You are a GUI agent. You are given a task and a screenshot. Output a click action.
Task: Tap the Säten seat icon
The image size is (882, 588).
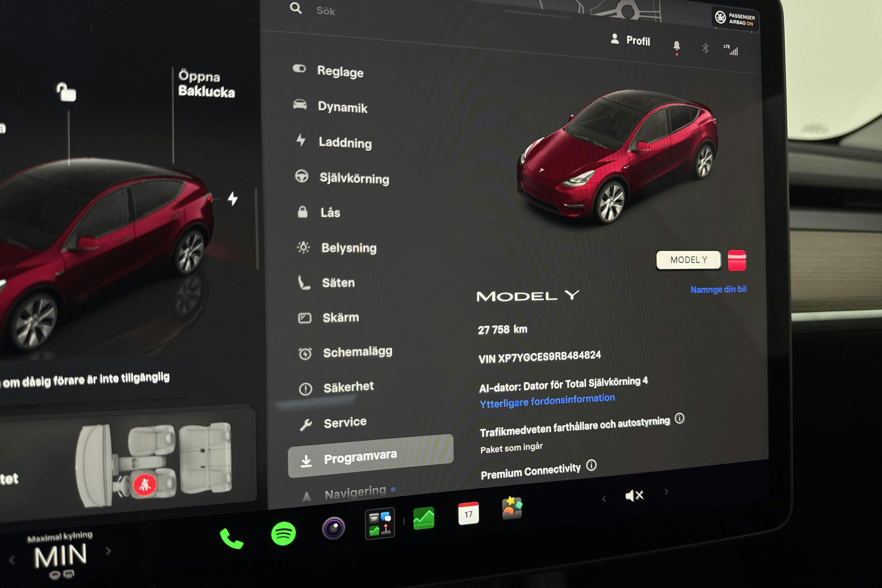(304, 283)
